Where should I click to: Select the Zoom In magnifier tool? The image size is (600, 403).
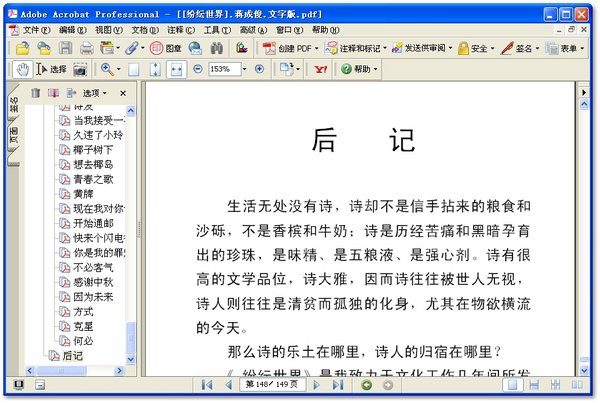click(x=107, y=69)
